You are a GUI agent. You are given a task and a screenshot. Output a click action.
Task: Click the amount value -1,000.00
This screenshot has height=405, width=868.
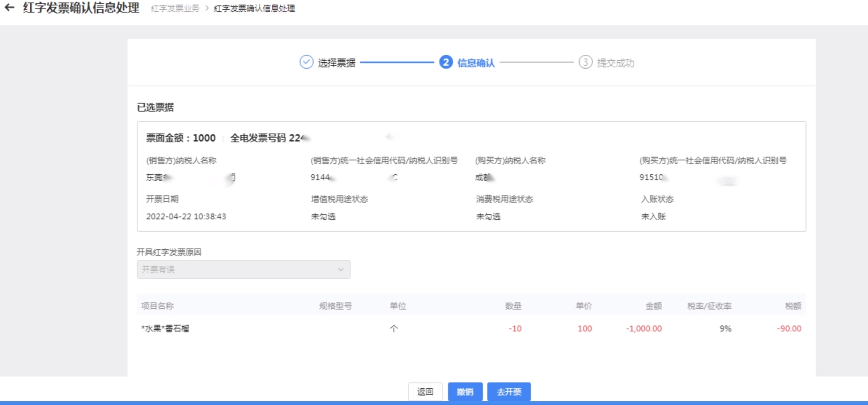pyautogui.click(x=644, y=328)
